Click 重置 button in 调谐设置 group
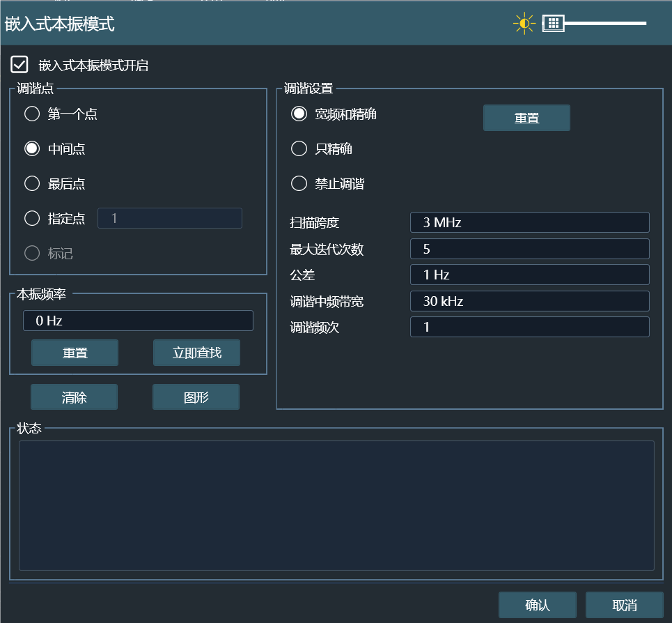672x623 pixels. (526, 118)
